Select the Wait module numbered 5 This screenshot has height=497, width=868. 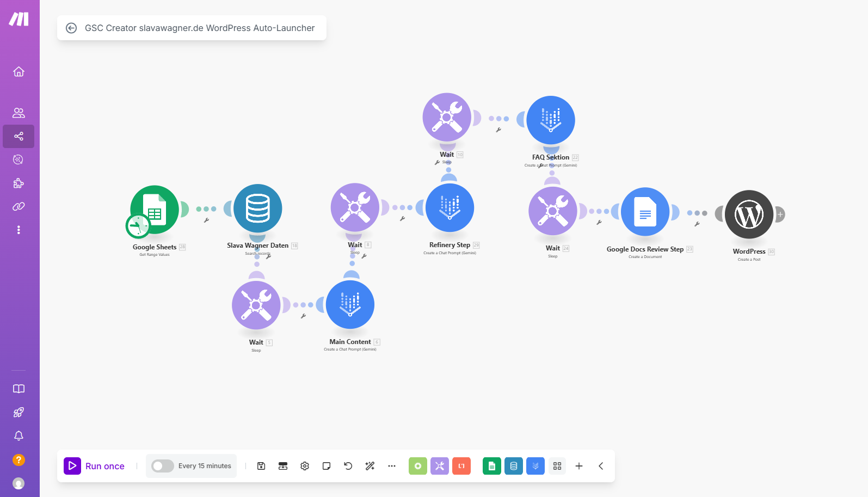point(256,305)
